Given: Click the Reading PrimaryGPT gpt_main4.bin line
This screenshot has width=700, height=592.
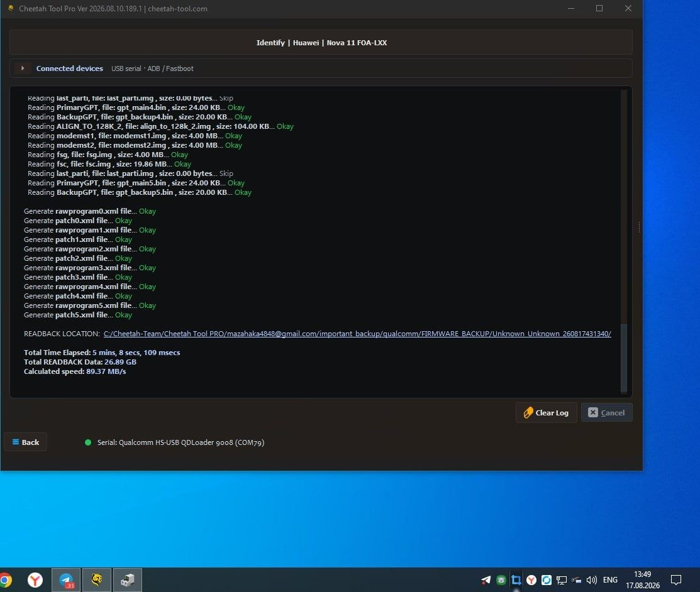Looking at the screenshot, I should [x=136, y=107].
